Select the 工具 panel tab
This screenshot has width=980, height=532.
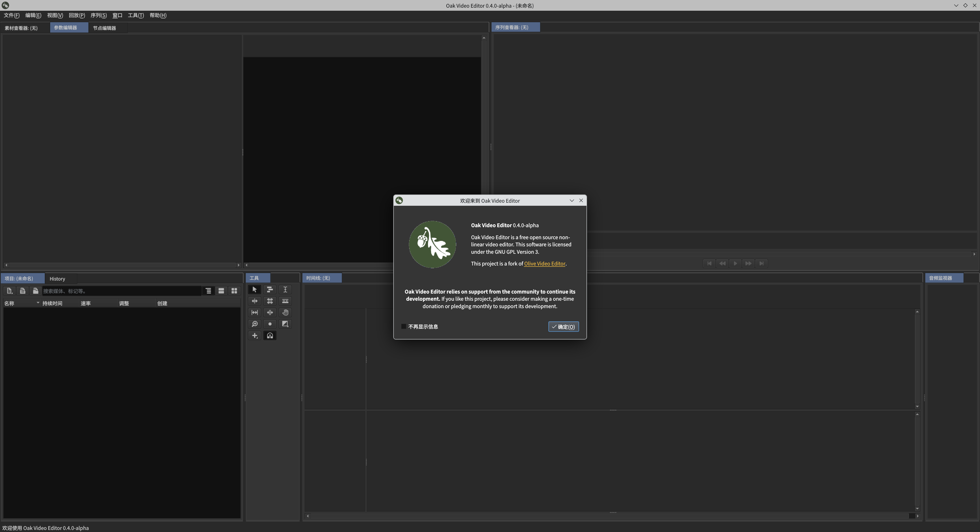pyautogui.click(x=258, y=278)
